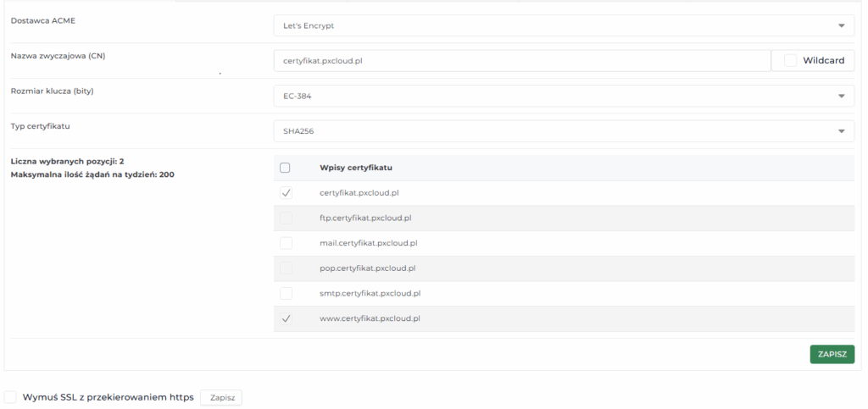Screen dimensions: 868x409
Task: Toggle the select-all checkbox beside Wpisy certyfikatu
Action: 286,168
